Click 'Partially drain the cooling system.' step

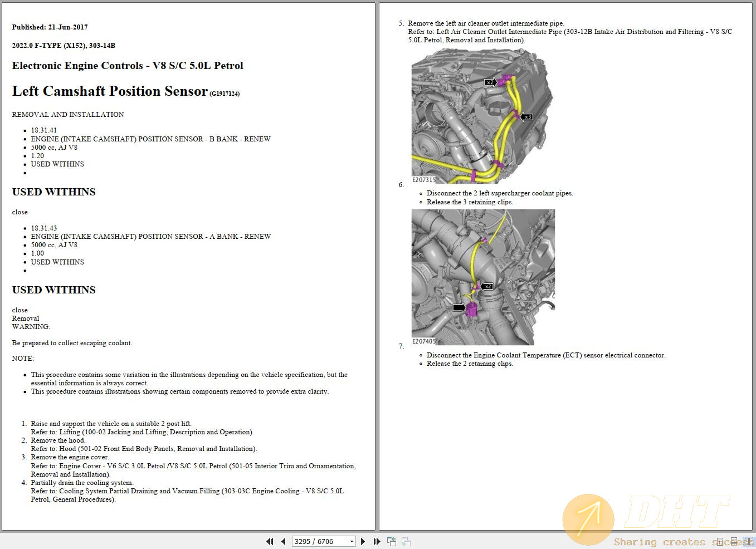(82, 483)
